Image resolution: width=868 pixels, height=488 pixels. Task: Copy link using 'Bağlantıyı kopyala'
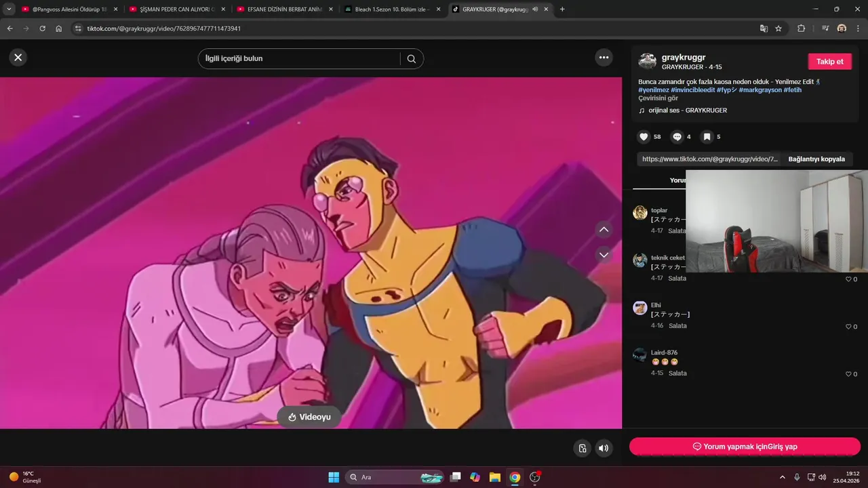click(816, 159)
